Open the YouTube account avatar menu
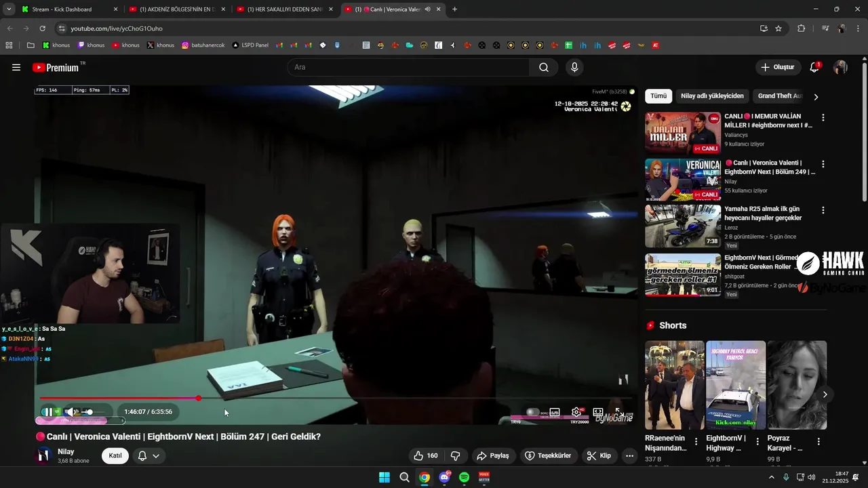868x488 pixels. click(x=840, y=67)
